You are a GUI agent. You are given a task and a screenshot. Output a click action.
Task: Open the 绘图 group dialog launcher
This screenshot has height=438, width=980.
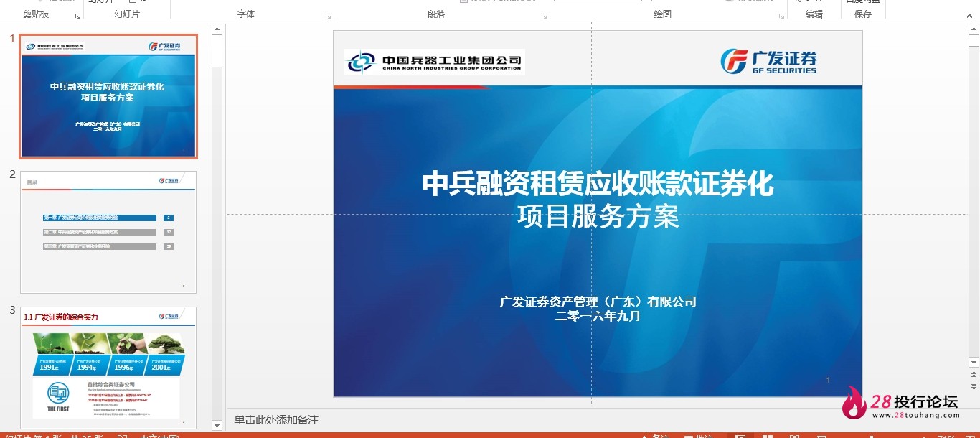[781, 16]
